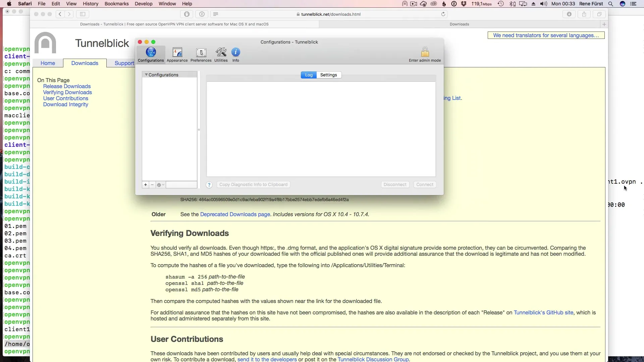The image size is (644, 362).
Task: Open the Bookmarks menu
Action: (117, 4)
